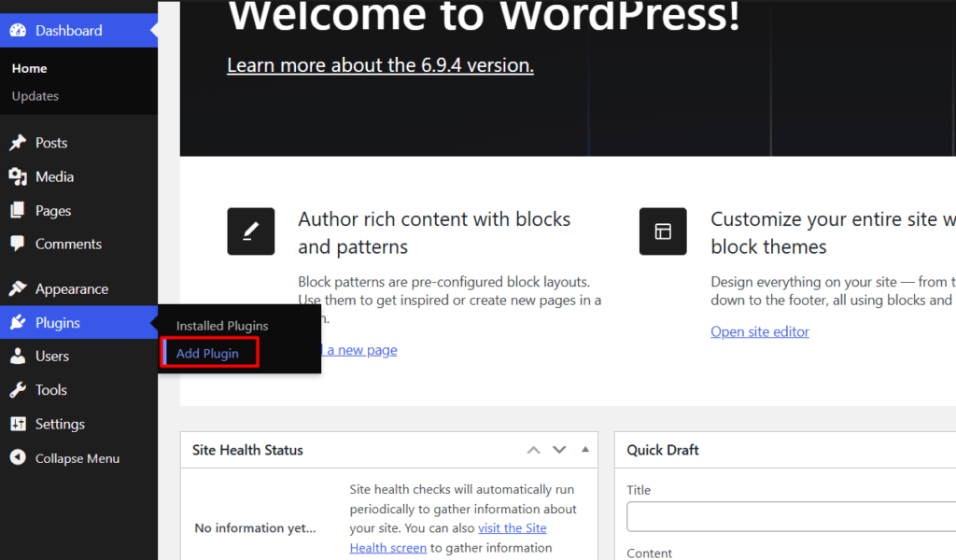Screen dimensions: 956x560
Task: Toggle Site Health Status panel collapse triangle
Action: point(585,450)
